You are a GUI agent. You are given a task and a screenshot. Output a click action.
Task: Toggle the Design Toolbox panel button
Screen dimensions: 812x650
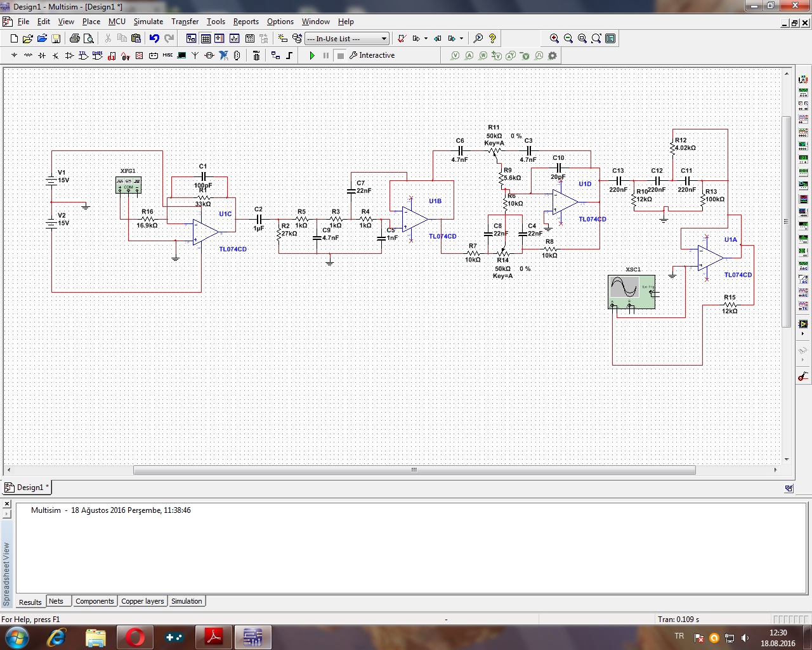(x=191, y=39)
